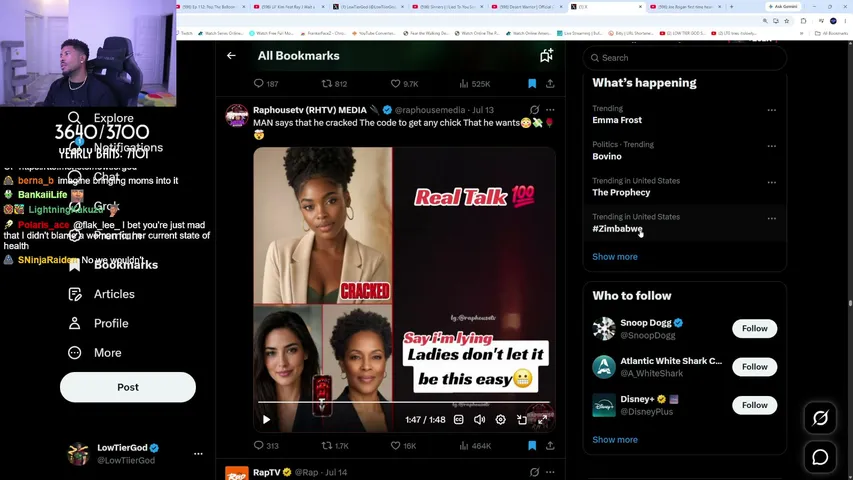Click the Ask Gemini button
853x480 pixels.
point(783,7)
